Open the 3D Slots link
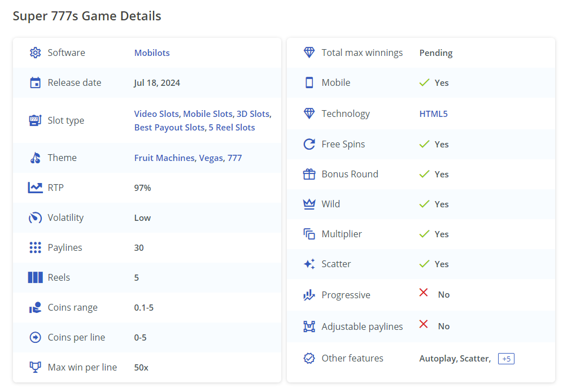Viewport: 567px width, 392px height. click(253, 114)
